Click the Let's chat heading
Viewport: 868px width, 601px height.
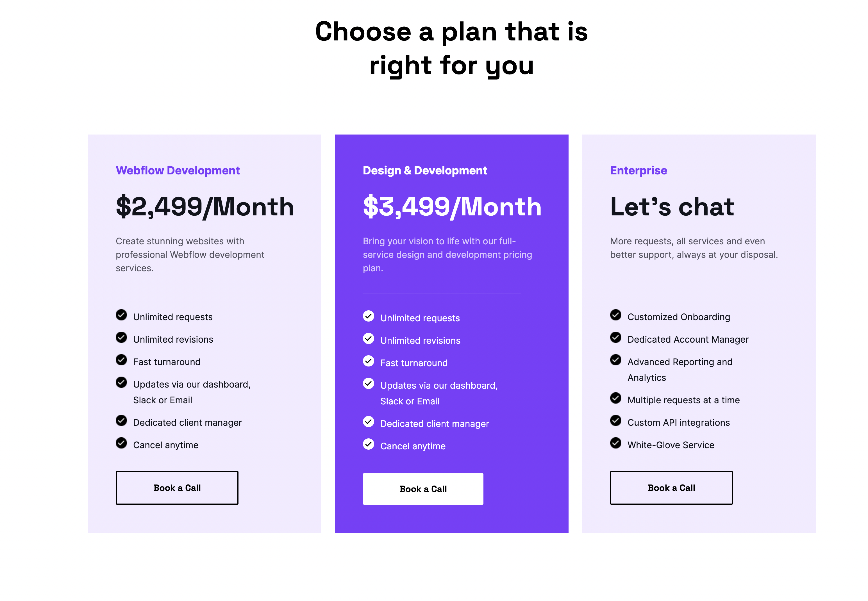click(x=672, y=207)
